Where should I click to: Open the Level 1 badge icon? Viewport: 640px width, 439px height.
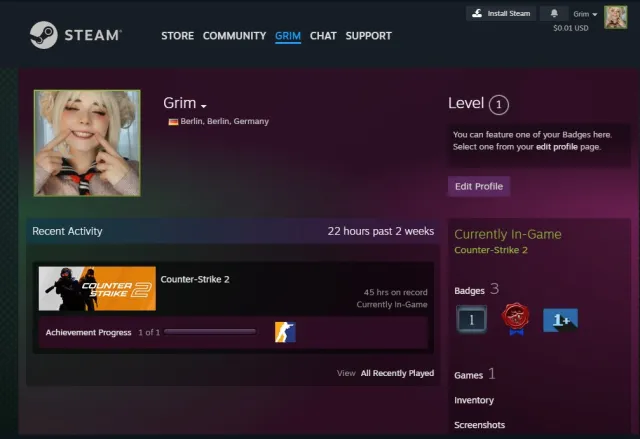coord(471,319)
